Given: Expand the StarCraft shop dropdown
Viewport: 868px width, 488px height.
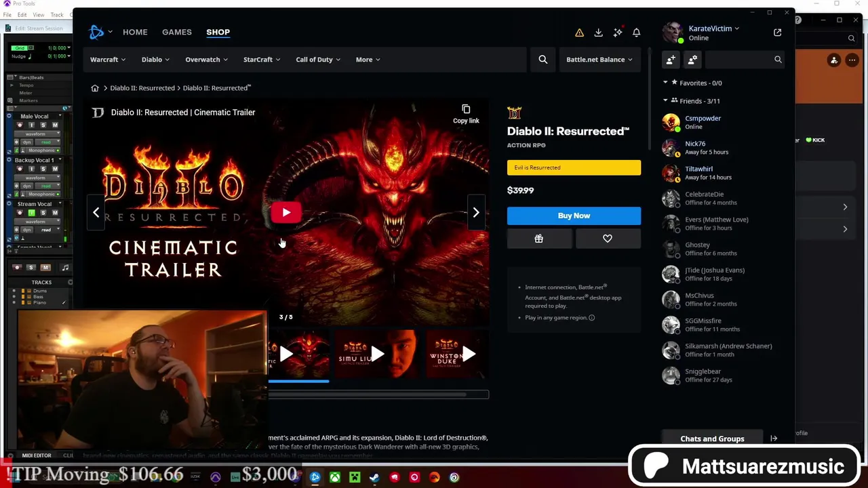Looking at the screenshot, I should pos(262,60).
